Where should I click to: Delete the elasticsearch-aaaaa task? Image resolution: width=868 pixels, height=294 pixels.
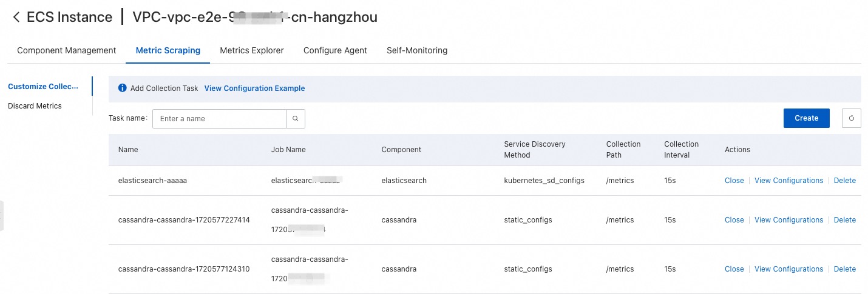844,181
